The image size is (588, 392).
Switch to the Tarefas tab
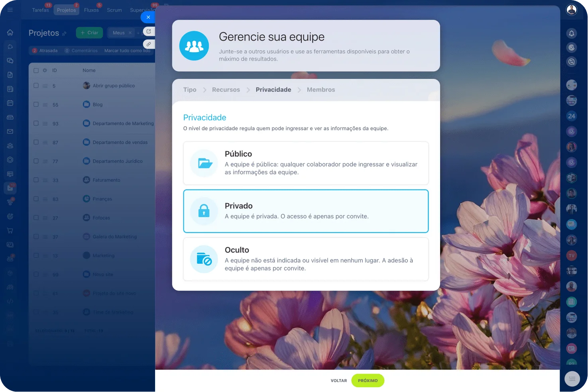coord(40,10)
